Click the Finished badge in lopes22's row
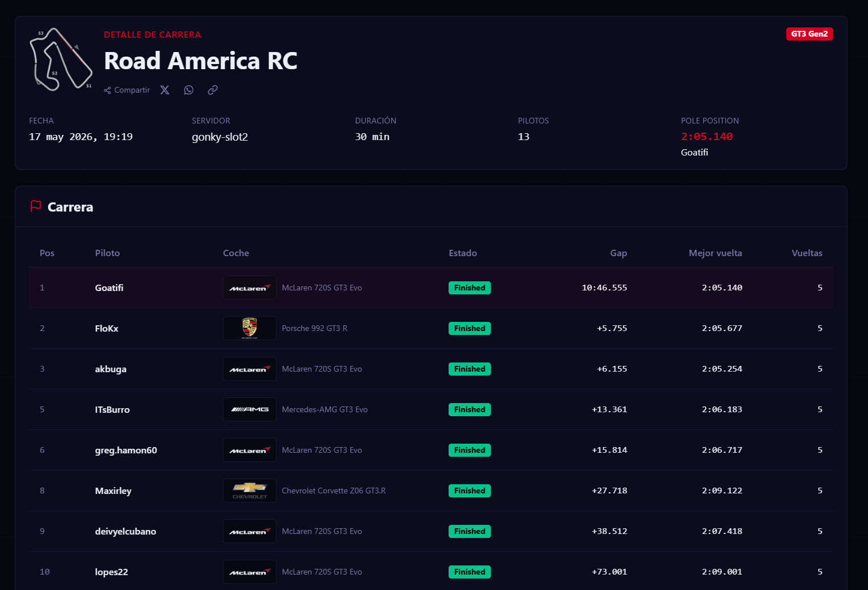 pyautogui.click(x=470, y=572)
